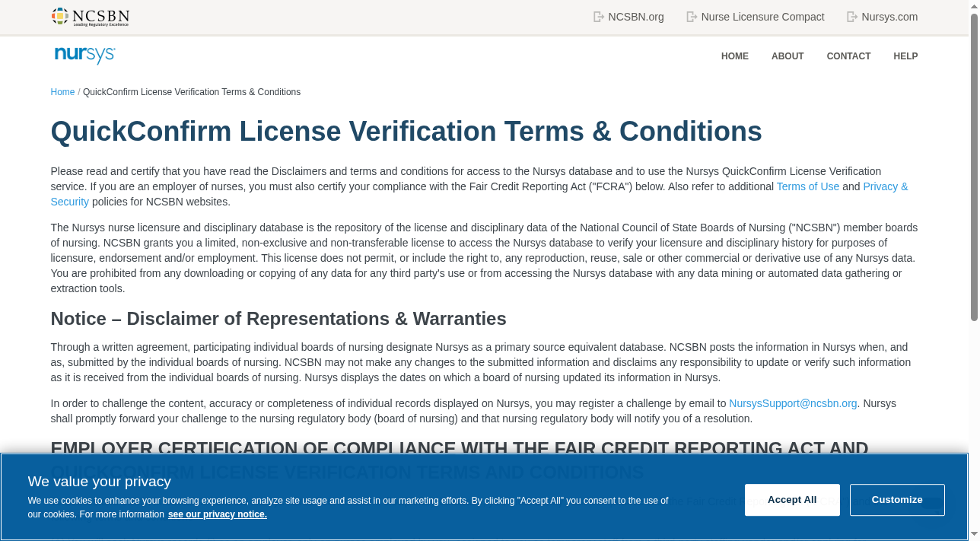Open the HELP menu item

(905, 56)
